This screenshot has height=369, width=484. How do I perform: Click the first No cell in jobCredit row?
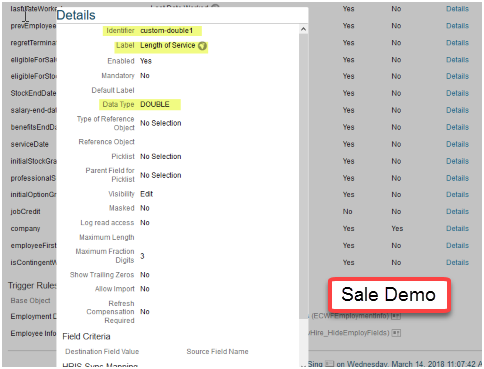point(347,212)
